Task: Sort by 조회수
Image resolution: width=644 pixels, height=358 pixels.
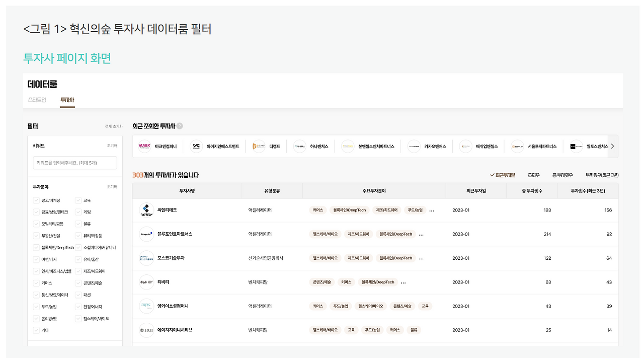Action: (x=534, y=175)
